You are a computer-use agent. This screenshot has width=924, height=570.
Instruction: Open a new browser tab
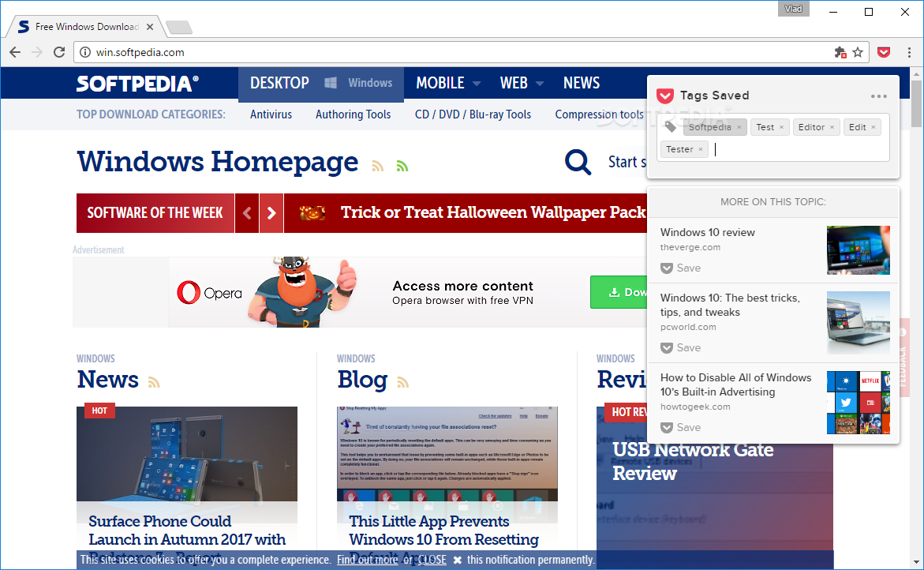(x=178, y=27)
